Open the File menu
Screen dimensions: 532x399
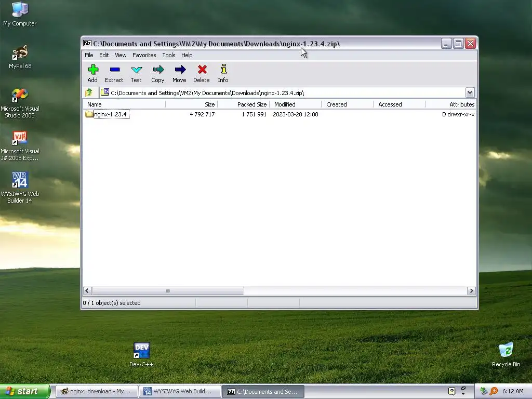(89, 55)
